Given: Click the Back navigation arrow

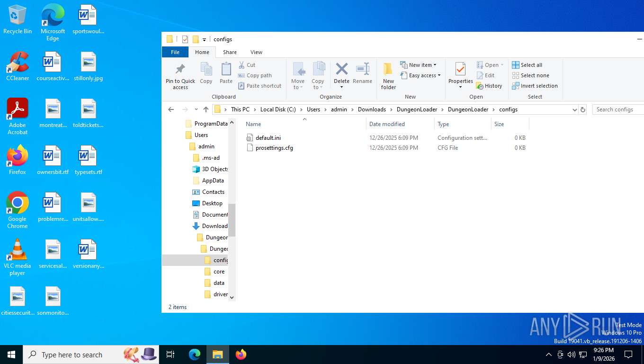Looking at the screenshot, I should [x=171, y=109].
